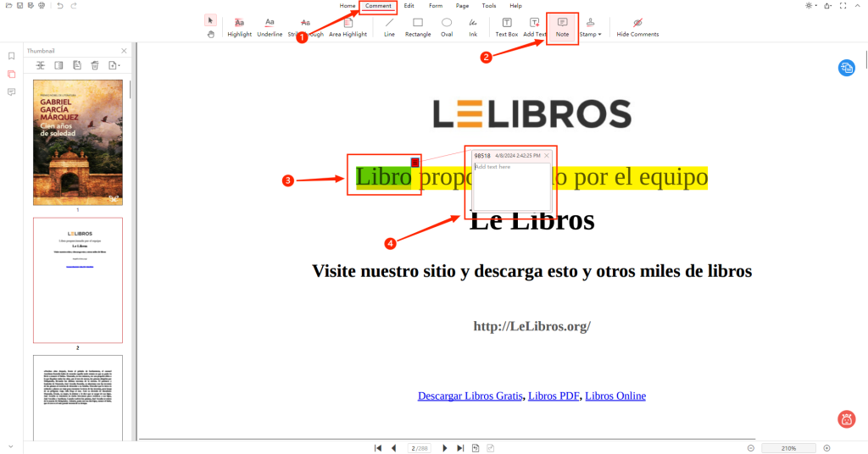Select the Rectangle shape tool
This screenshot has width=868, height=454.
(x=418, y=28)
